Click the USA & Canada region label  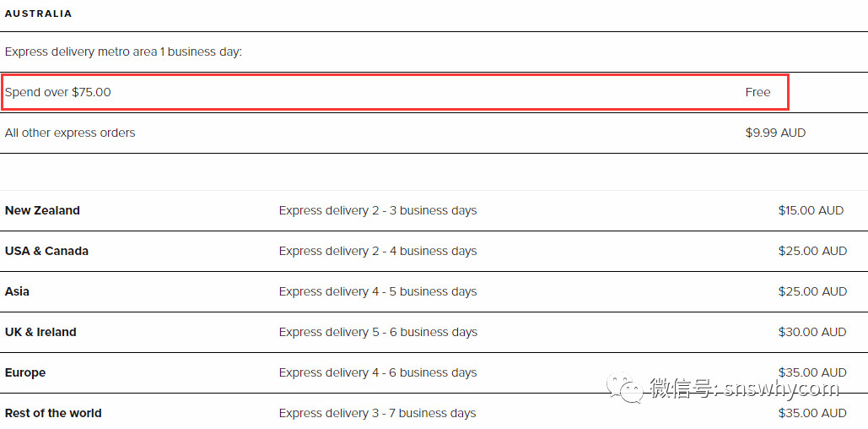coord(46,251)
